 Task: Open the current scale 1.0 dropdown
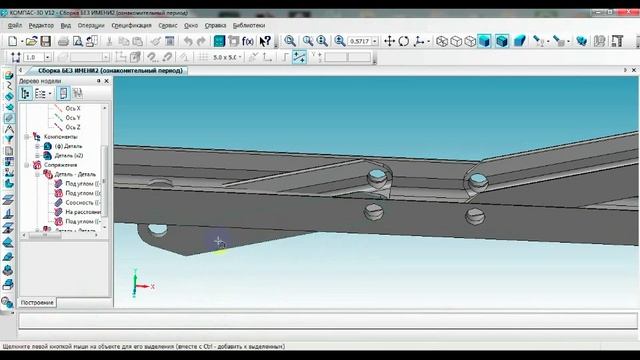click(47, 58)
